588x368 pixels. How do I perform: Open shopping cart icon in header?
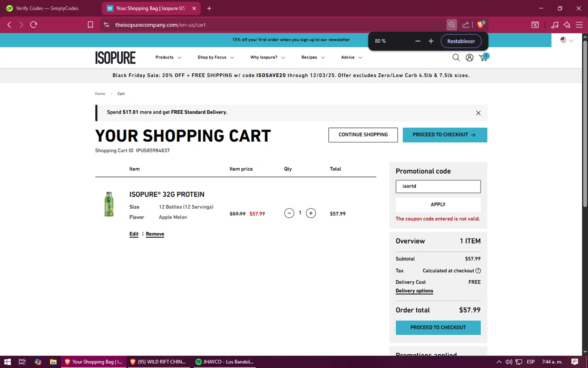484,57
